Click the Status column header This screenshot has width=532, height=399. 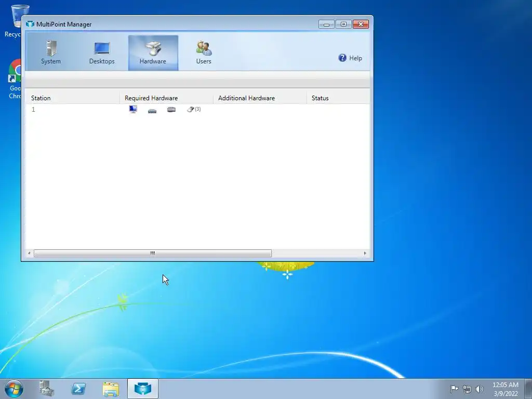(338, 98)
